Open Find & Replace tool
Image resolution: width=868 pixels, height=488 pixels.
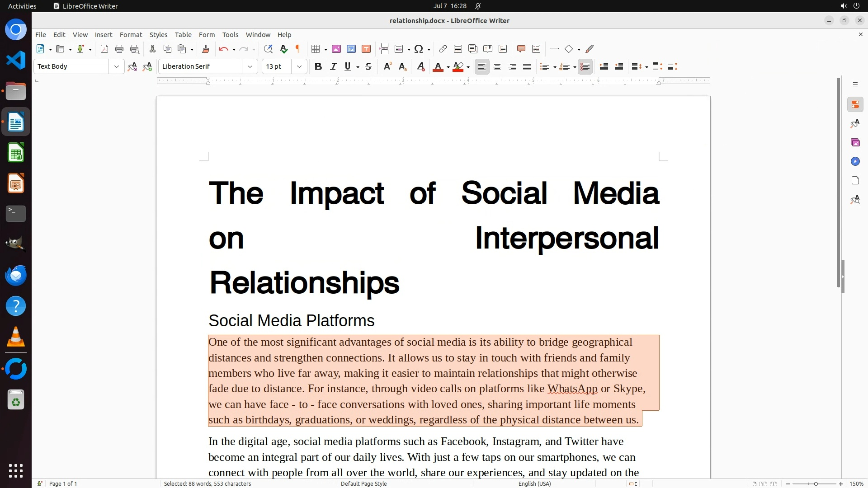pyautogui.click(x=268, y=49)
